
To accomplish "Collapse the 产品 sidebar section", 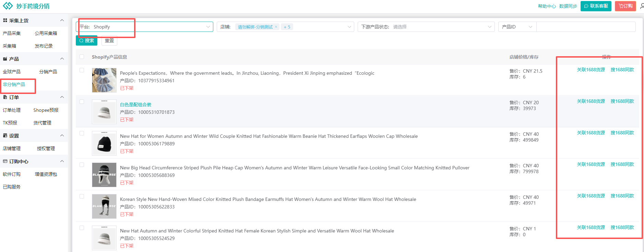I will pos(62,59).
